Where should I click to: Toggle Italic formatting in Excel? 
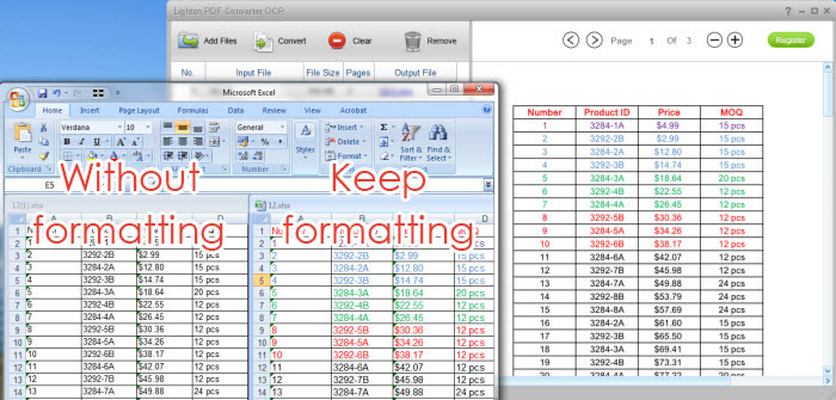pyautogui.click(x=82, y=142)
